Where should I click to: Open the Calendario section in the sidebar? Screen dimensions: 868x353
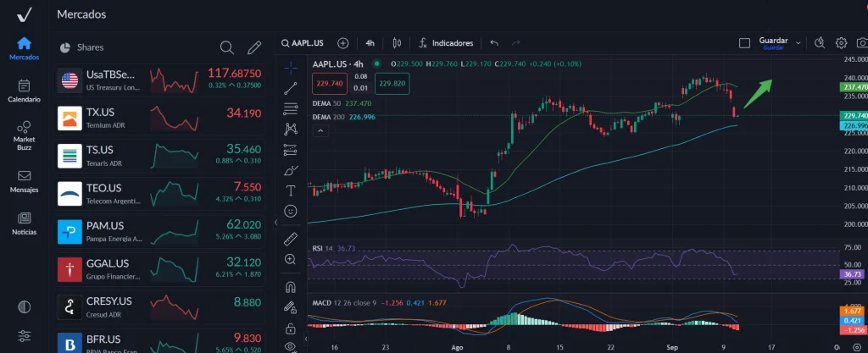24,91
